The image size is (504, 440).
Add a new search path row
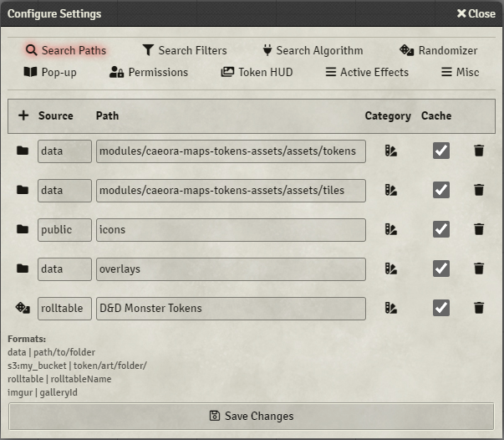point(23,115)
